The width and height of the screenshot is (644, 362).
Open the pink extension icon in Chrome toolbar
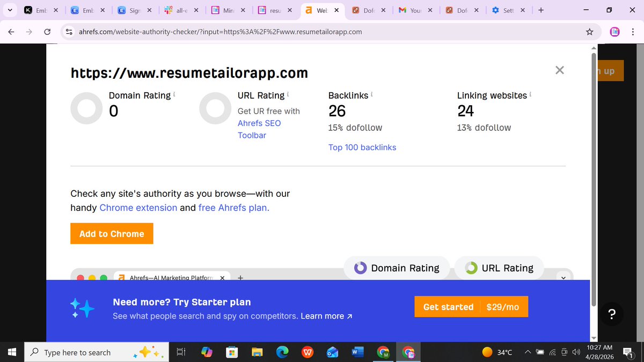[615, 32]
